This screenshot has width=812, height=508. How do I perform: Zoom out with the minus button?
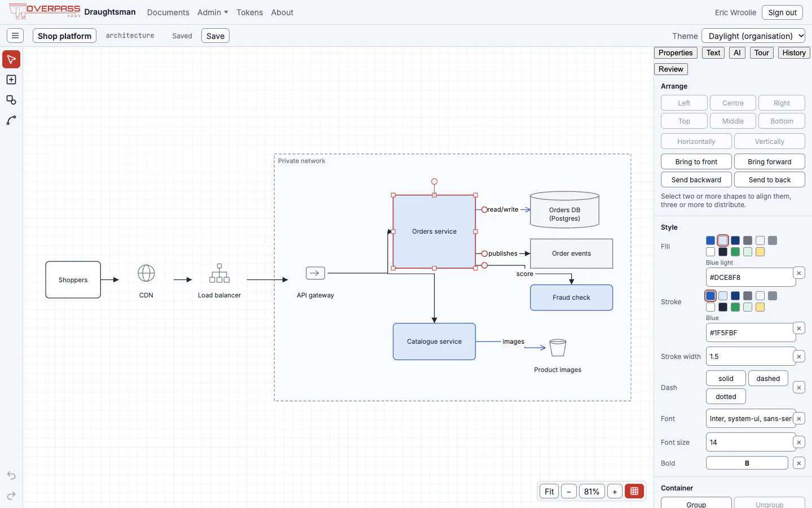click(569, 491)
